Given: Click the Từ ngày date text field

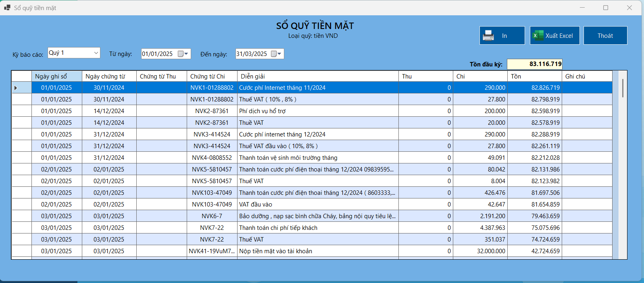Looking at the screenshot, I should pos(158,54).
